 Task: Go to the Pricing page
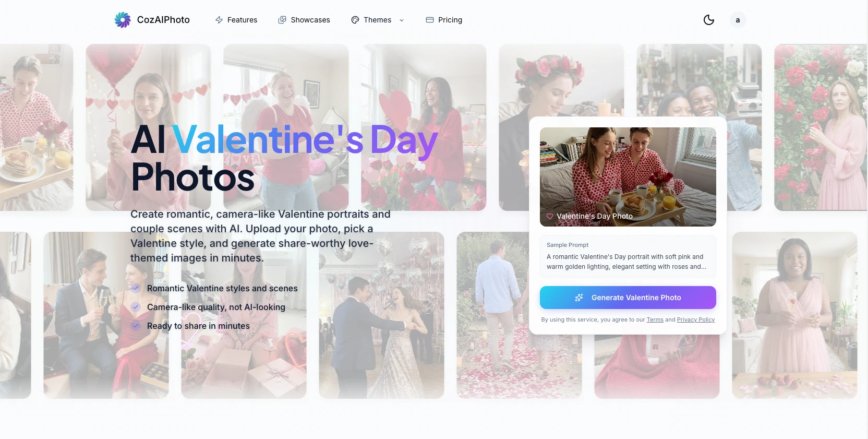point(444,20)
